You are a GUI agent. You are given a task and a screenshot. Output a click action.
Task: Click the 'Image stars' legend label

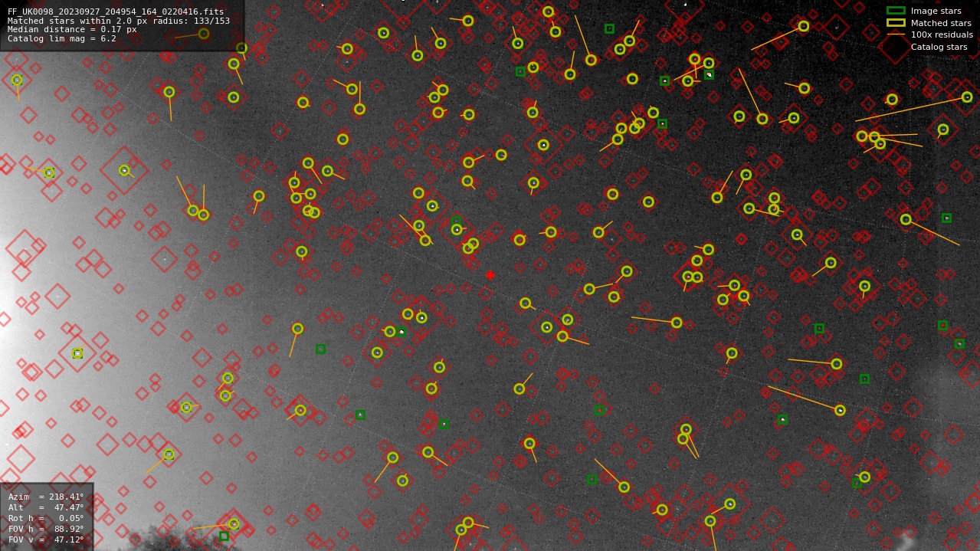click(x=936, y=11)
